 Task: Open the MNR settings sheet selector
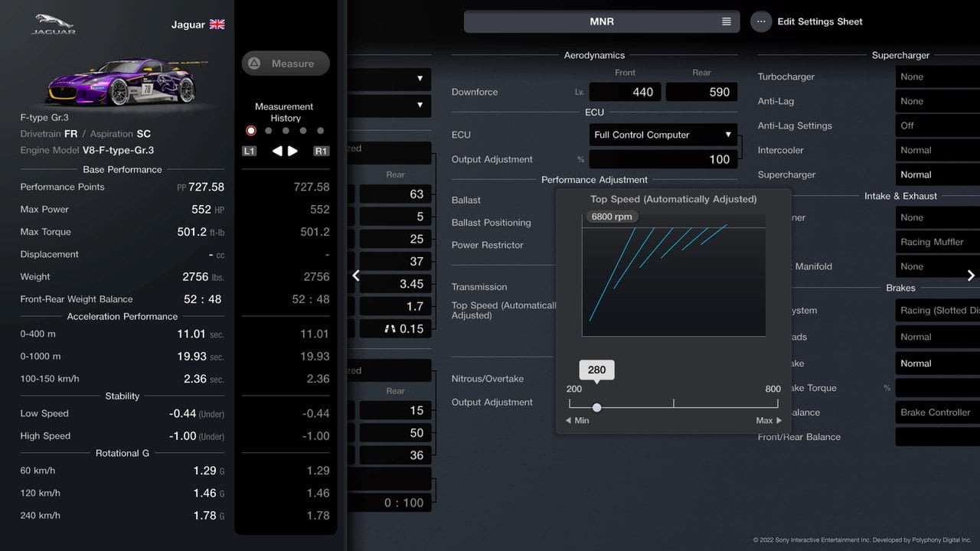click(602, 21)
